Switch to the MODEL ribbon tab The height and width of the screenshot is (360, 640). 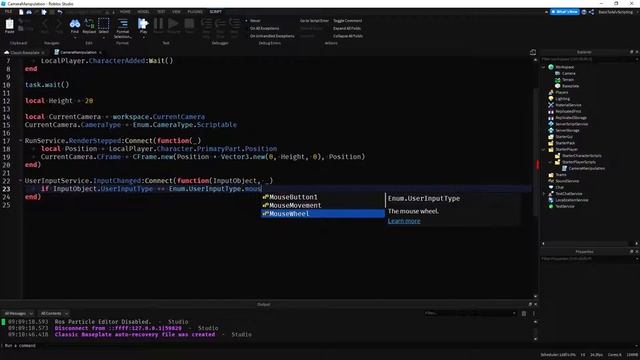coord(143,12)
